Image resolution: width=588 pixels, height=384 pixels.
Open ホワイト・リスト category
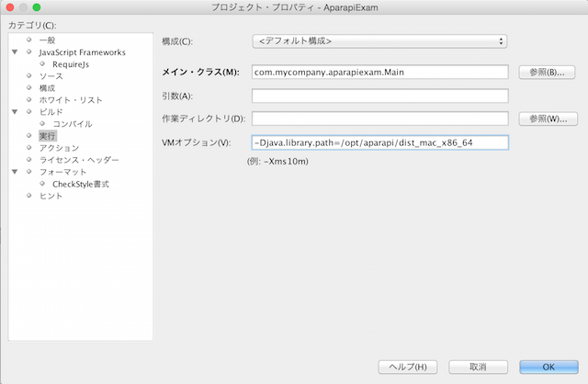[x=70, y=100]
